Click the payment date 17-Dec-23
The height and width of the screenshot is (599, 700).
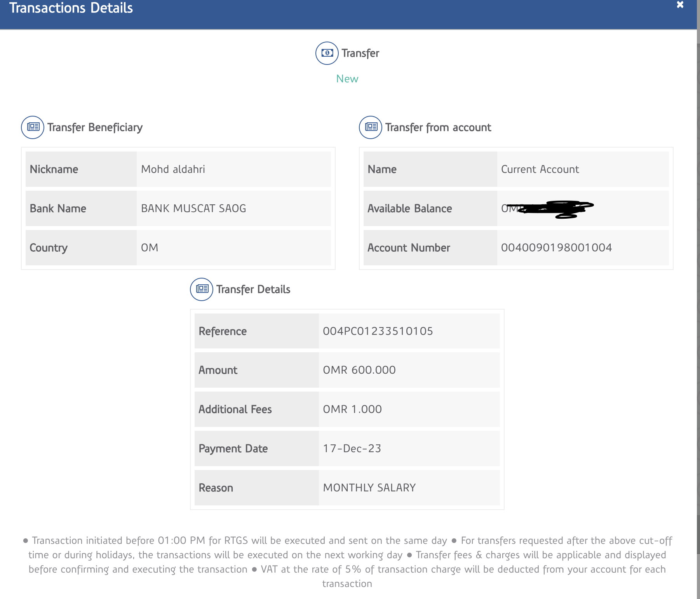pos(352,449)
